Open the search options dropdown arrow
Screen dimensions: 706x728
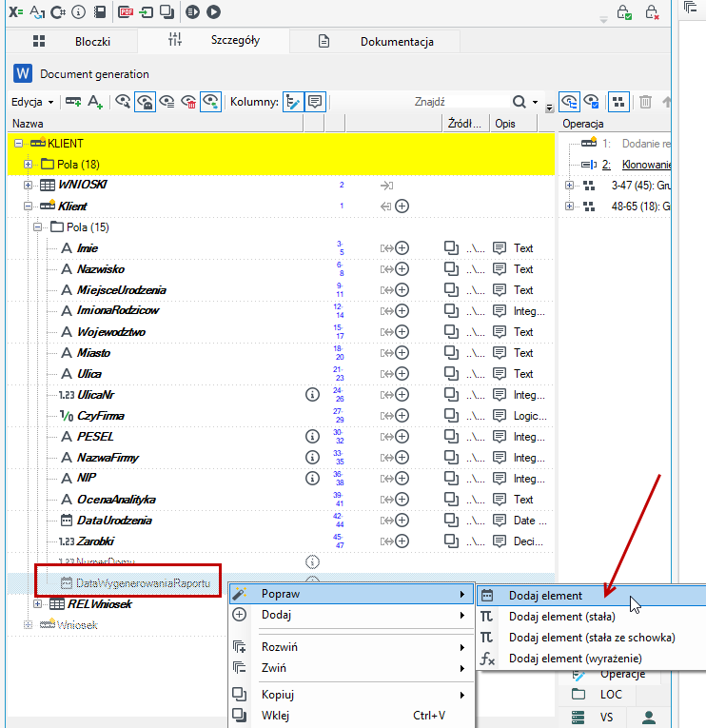tap(535, 102)
